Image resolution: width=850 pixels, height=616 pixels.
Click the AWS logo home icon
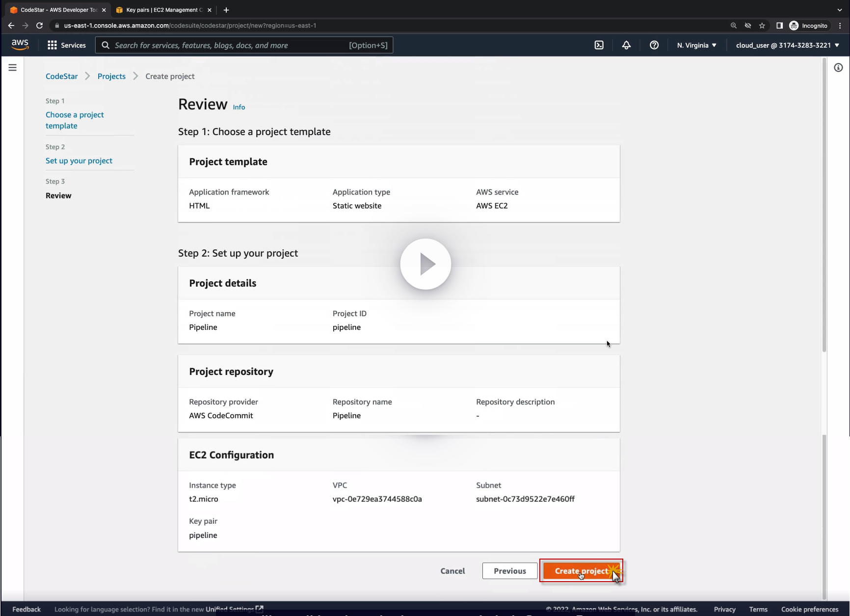tap(20, 45)
